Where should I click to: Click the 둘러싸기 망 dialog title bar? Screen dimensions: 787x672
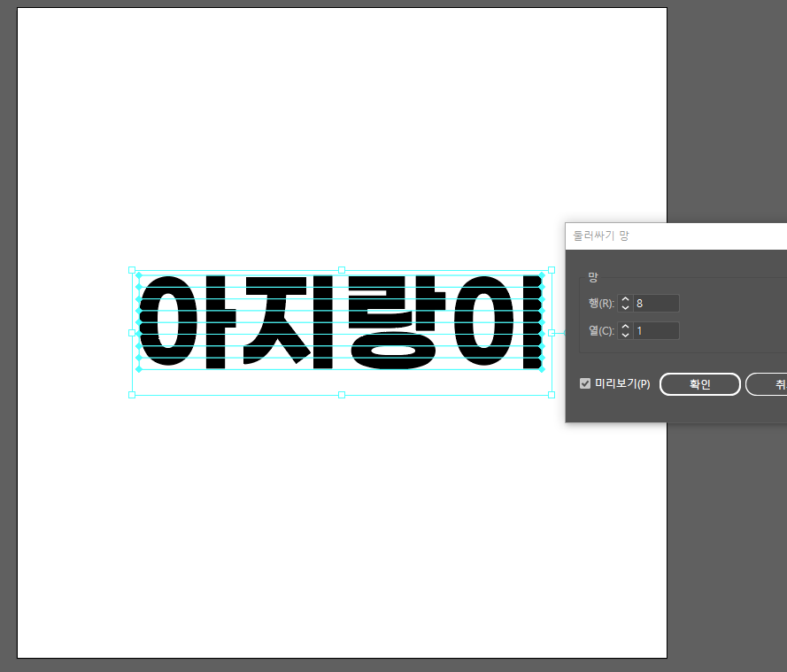[x=676, y=236]
